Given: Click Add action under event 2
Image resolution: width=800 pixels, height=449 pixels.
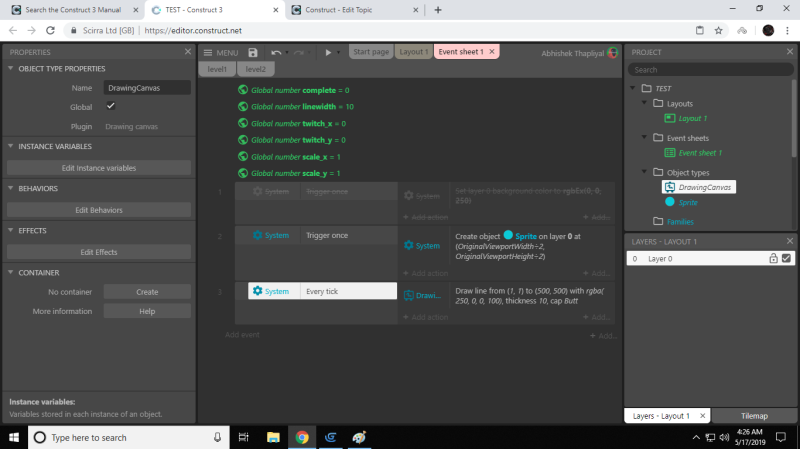Looking at the screenshot, I should pyautogui.click(x=426, y=273).
